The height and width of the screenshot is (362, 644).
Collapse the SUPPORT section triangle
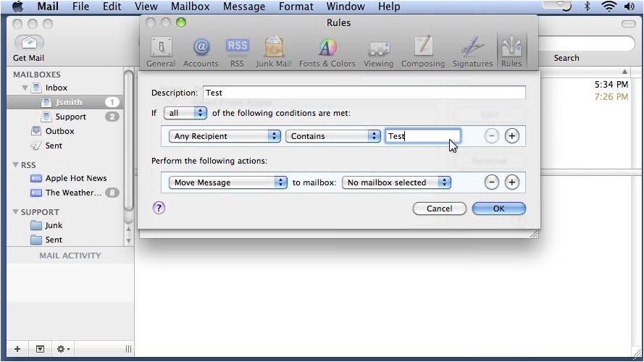tap(16, 212)
